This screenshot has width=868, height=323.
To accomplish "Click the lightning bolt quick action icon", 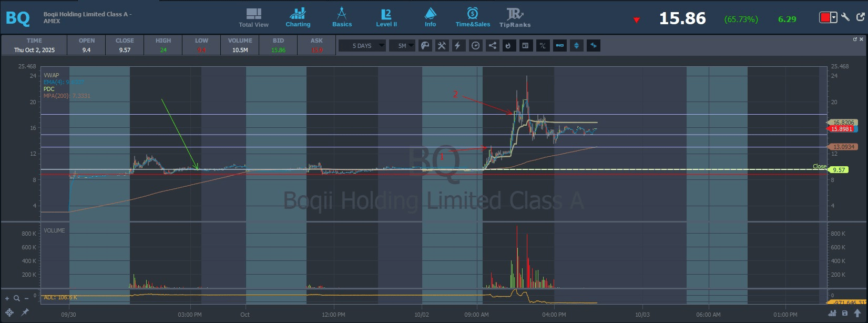I will point(458,46).
